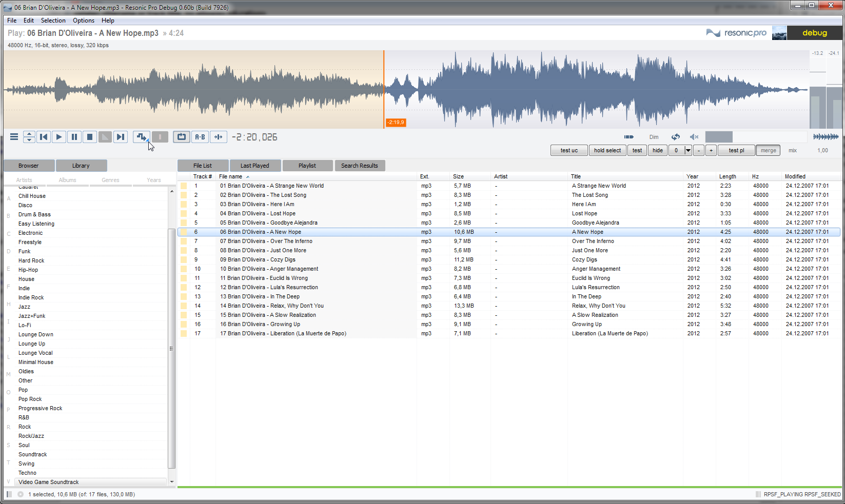
Task: Stop playback with the stop button
Action: pos(90,137)
